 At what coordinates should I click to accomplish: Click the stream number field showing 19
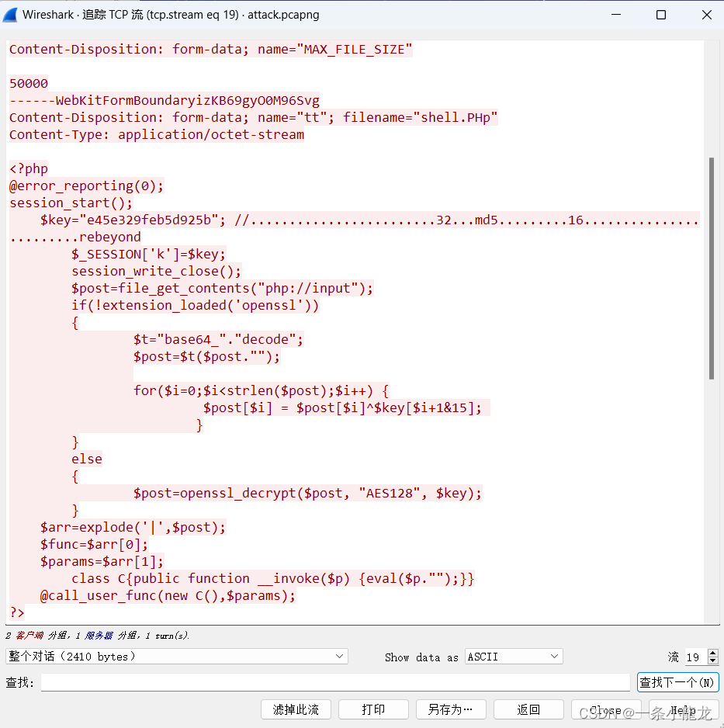[696, 657]
